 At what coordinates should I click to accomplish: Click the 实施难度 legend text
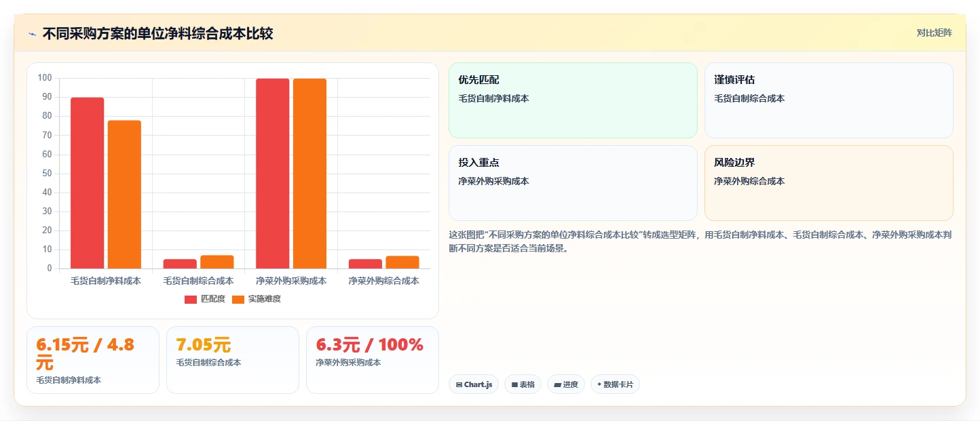tap(264, 299)
